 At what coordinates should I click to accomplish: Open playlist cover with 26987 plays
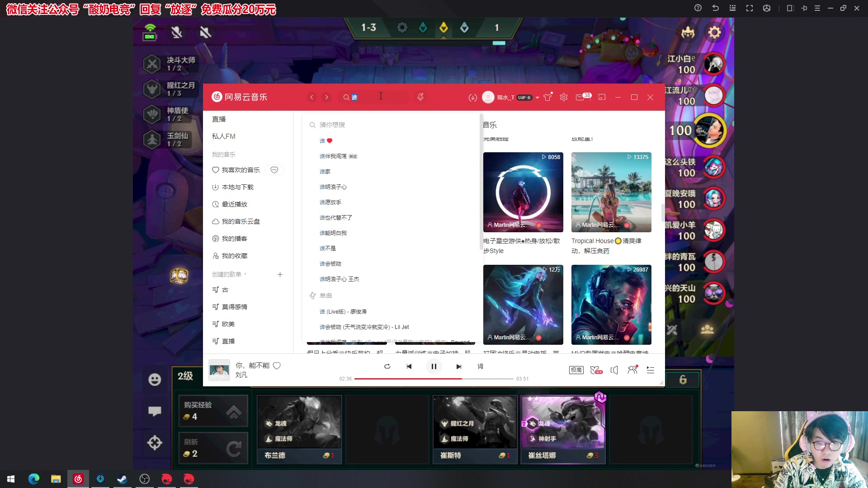[611, 305]
